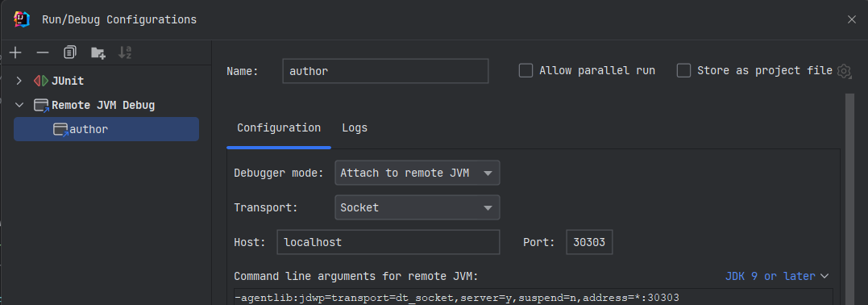Copy the selected configuration
868x305 pixels.
pyautogui.click(x=70, y=52)
